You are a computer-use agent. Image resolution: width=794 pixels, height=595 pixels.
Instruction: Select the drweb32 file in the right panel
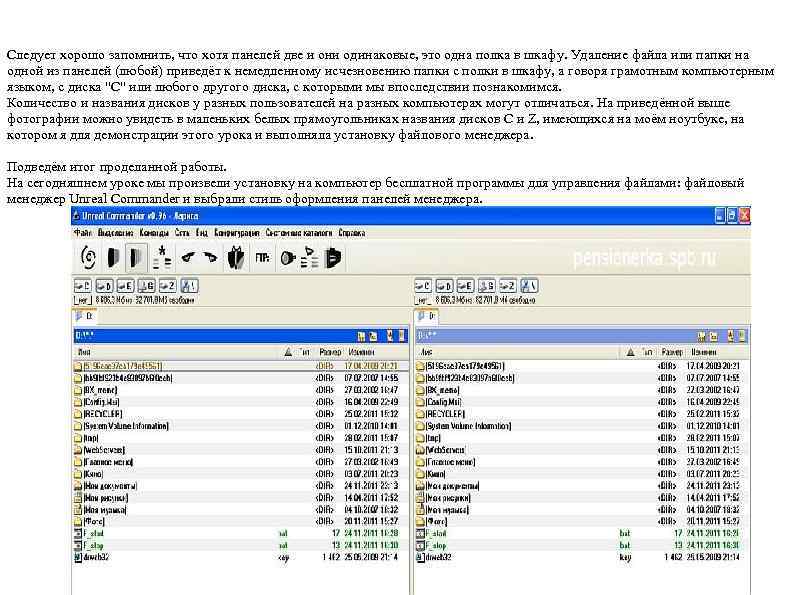click(582, 557)
